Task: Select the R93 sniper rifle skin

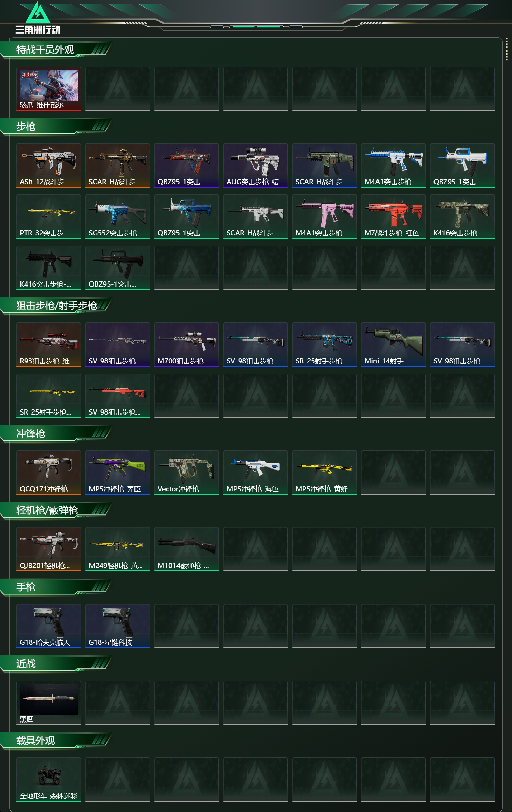Action: pos(48,345)
